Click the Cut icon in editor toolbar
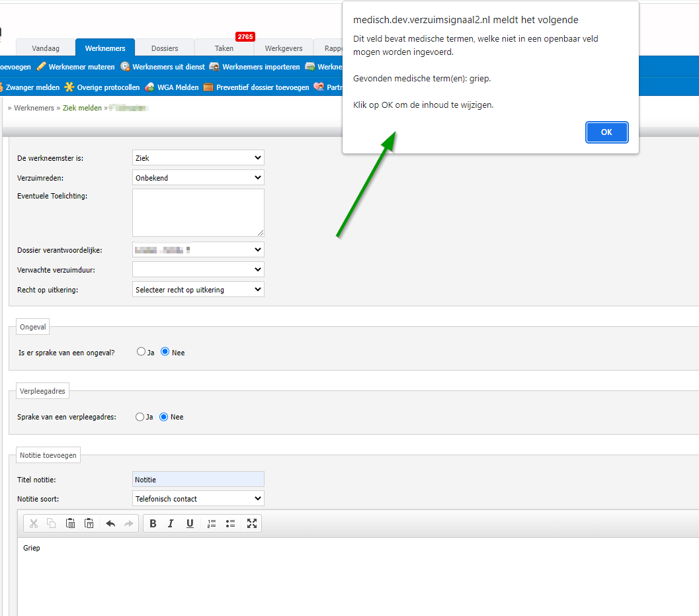 tap(34, 523)
